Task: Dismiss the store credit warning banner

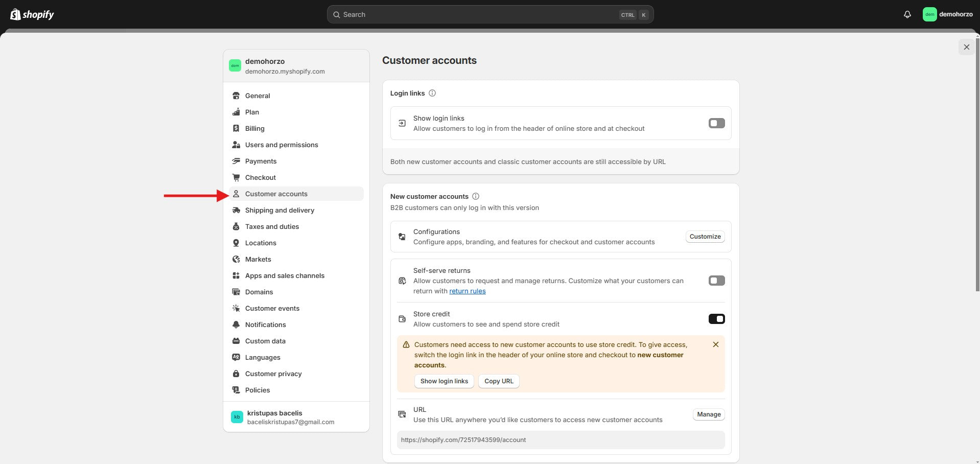Action: (715, 344)
